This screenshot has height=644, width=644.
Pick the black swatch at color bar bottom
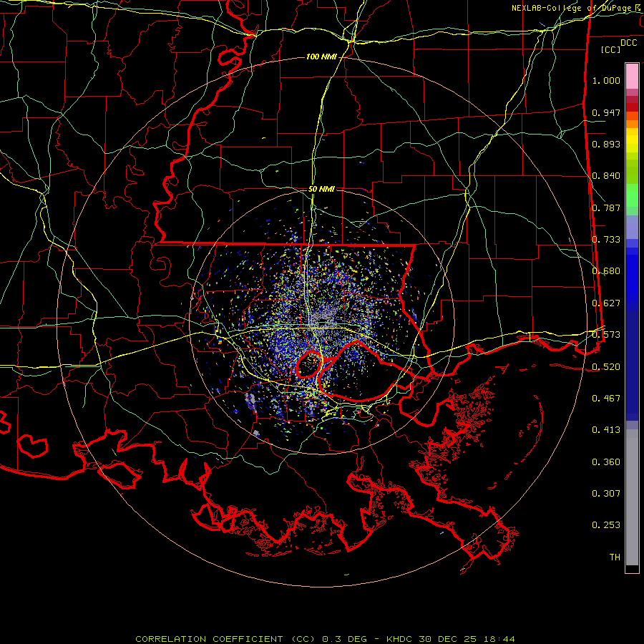pos(632,568)
